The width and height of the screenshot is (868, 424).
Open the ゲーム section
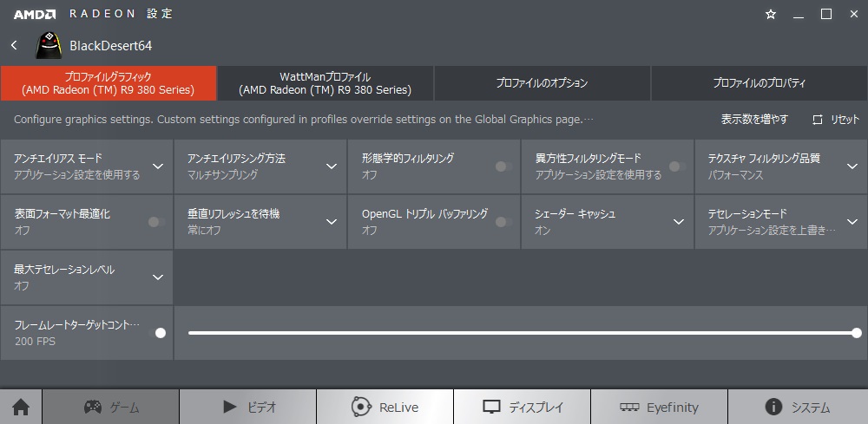[x=111, y=408]
